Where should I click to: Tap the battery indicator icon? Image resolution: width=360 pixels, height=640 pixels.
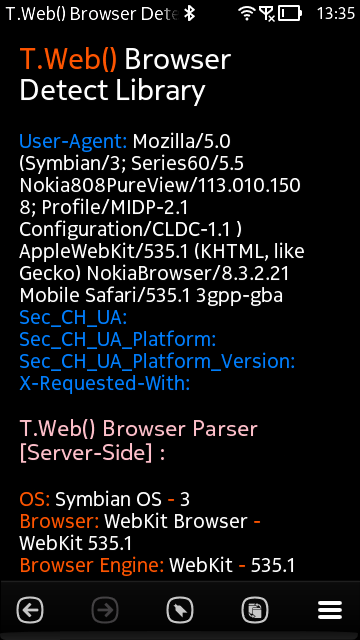pos(290,14)
